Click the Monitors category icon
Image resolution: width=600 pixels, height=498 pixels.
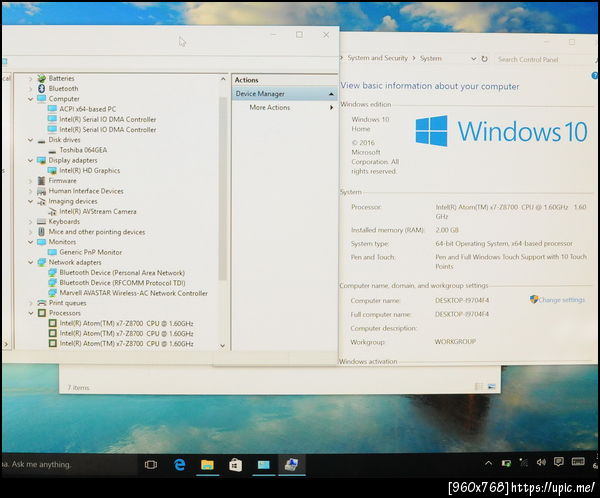(x=41, y=242)
